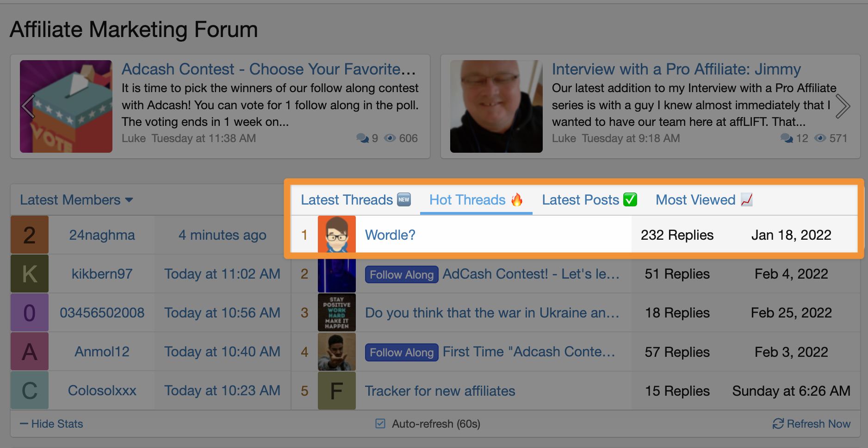Switch to the Latest Threads tab
The width and height of the screenshot is (868, 448).
pyautogui.click(x=356, y=200)
